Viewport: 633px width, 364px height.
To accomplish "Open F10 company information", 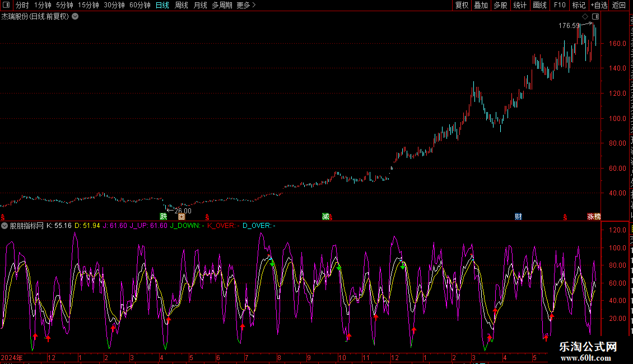I will (560, 5).
